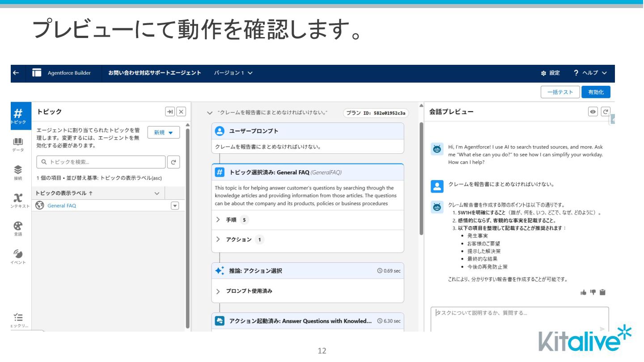Click the send arrow in message box
Viewport: 644px width, 362px height.
(602, 328)
